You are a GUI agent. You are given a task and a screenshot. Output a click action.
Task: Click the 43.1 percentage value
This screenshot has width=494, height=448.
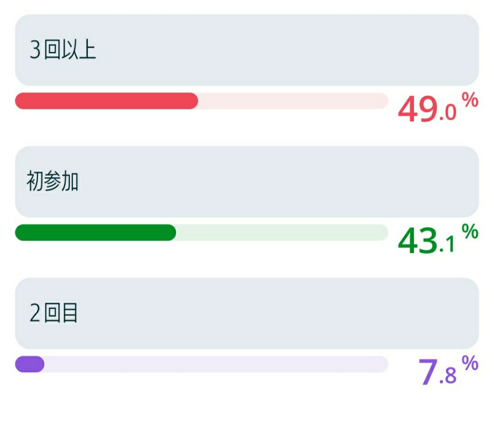(x=426, y=241)
